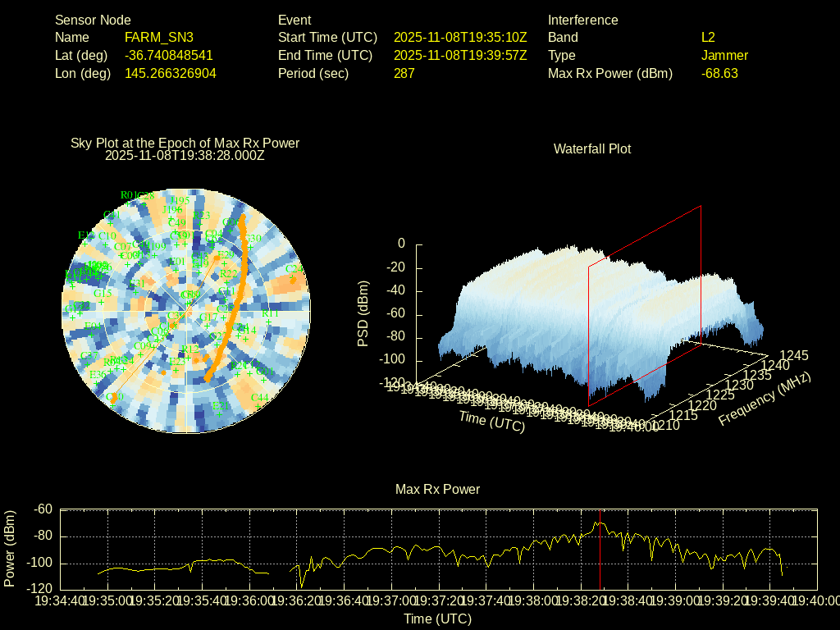Click the 1245 MHz frequency axis label
This screenshot has width=840, height=630.
(x=793, y=355)
